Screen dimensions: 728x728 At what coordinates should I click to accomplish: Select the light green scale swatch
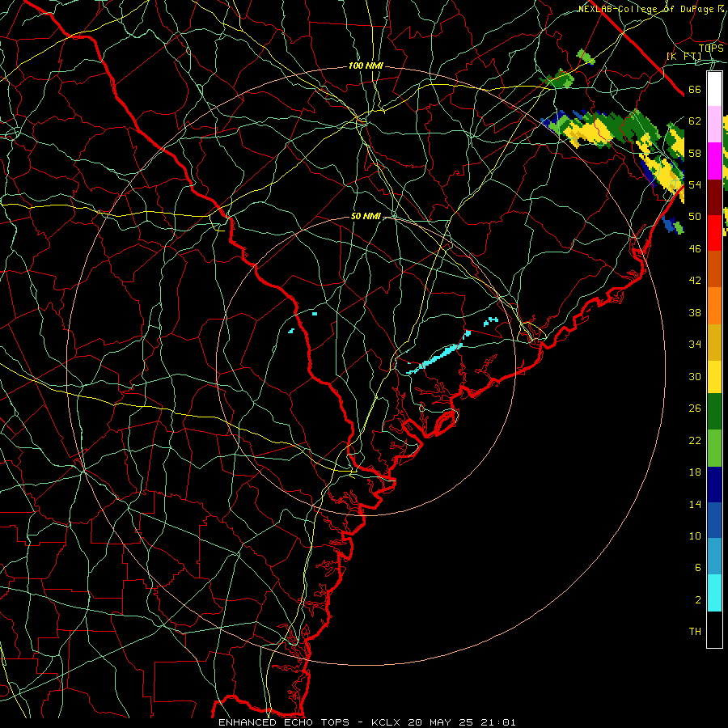[x=714, y=447]
